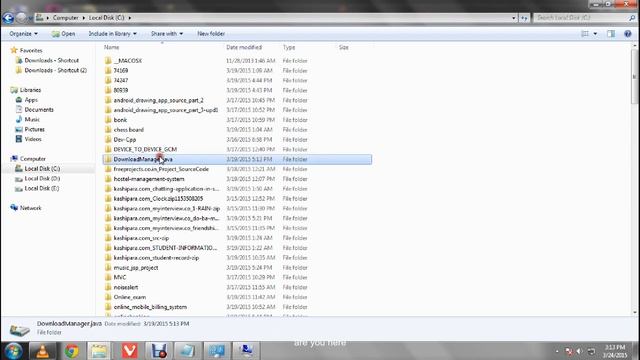The image size is (640, 360).
Task: Open the Documents library
Action: 39,110
